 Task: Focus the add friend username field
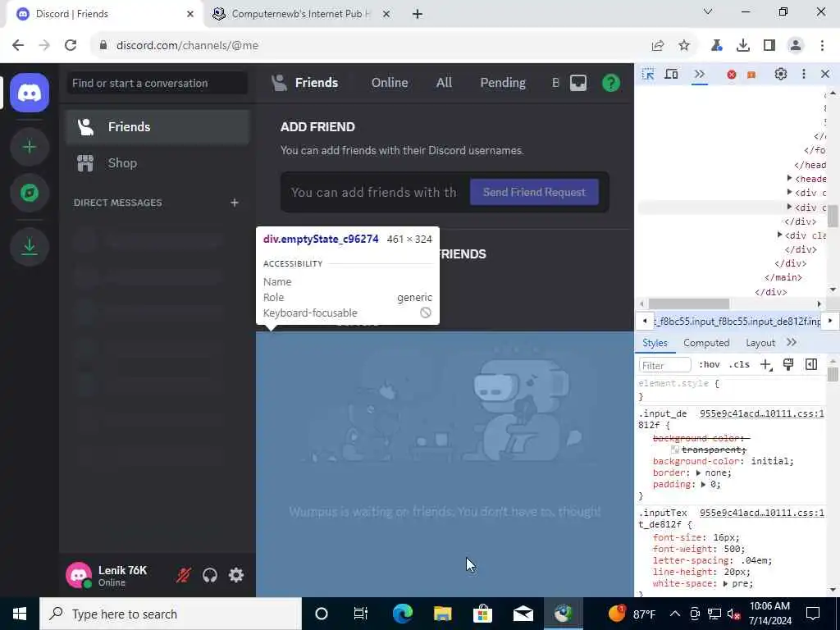pos(375,192)
